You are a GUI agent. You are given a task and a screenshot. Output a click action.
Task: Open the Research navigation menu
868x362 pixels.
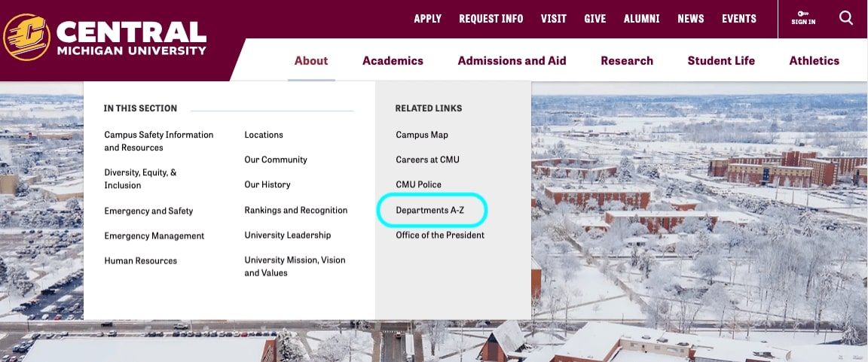pos(627,61)
